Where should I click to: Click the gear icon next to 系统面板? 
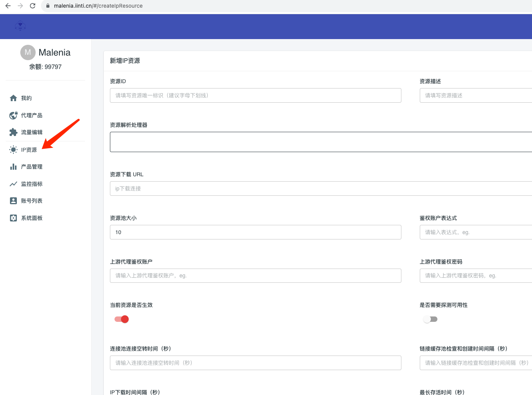pyautogui.click(x=13, y=218)
